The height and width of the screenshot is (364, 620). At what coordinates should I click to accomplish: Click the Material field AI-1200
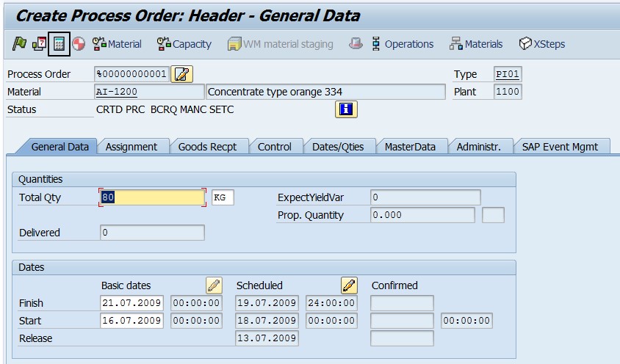tap(149, 92)
